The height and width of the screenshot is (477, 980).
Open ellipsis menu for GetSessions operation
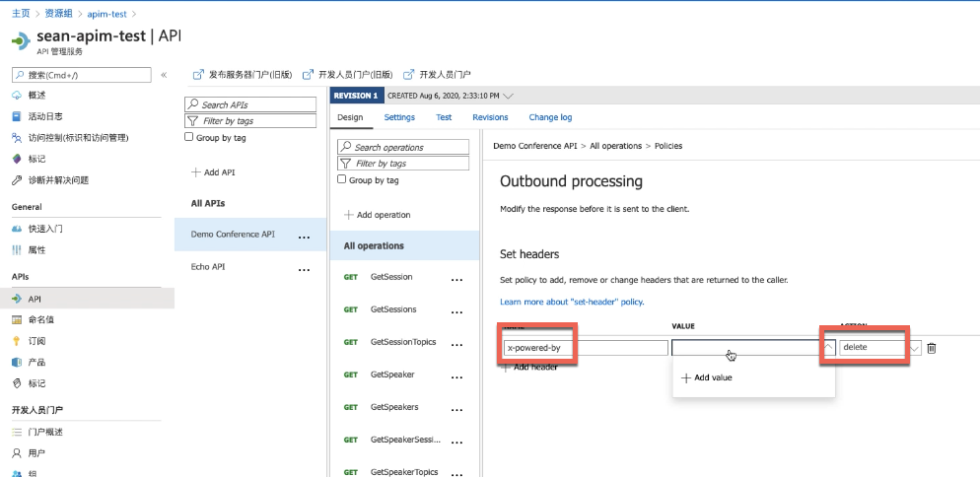coord(456,312)
